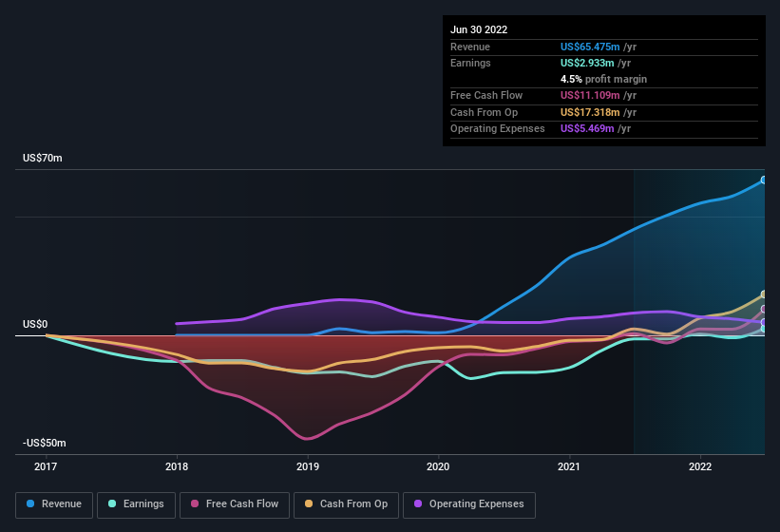This screenshot has height=532, width=780.
Task: Toggle the Earnings legend button
Action: 136,504
